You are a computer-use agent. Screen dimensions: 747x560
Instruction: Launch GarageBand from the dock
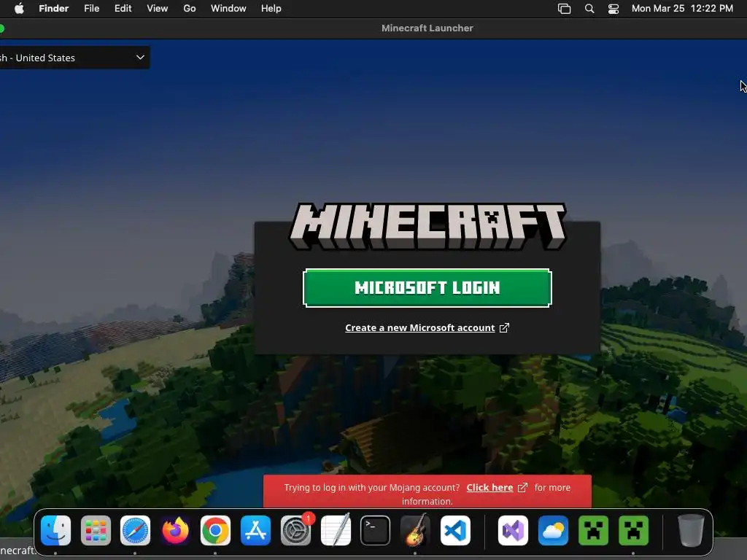pos(415,531)
